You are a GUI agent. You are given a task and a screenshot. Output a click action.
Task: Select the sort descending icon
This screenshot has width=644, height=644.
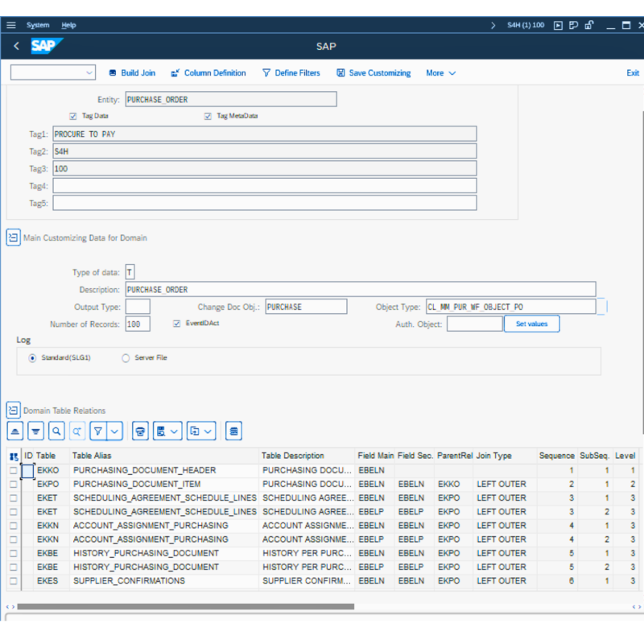pyautogui.click(x=35, y=431)
